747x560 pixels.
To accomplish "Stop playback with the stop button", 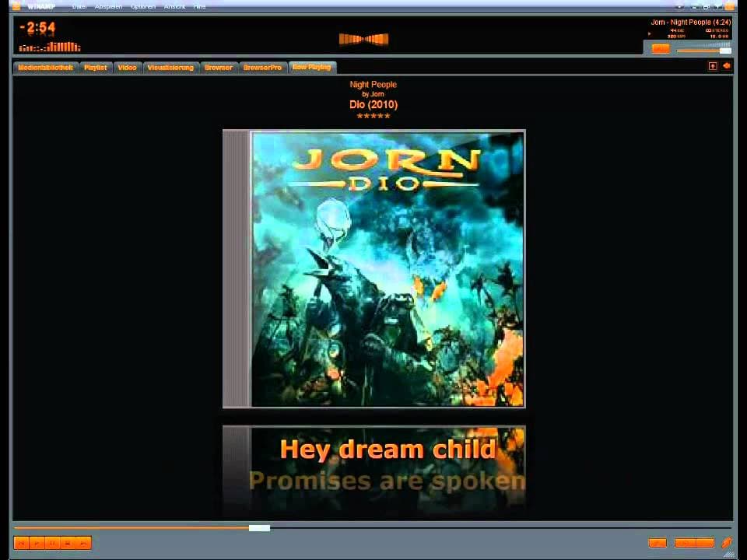I will (x=68, y=543).
